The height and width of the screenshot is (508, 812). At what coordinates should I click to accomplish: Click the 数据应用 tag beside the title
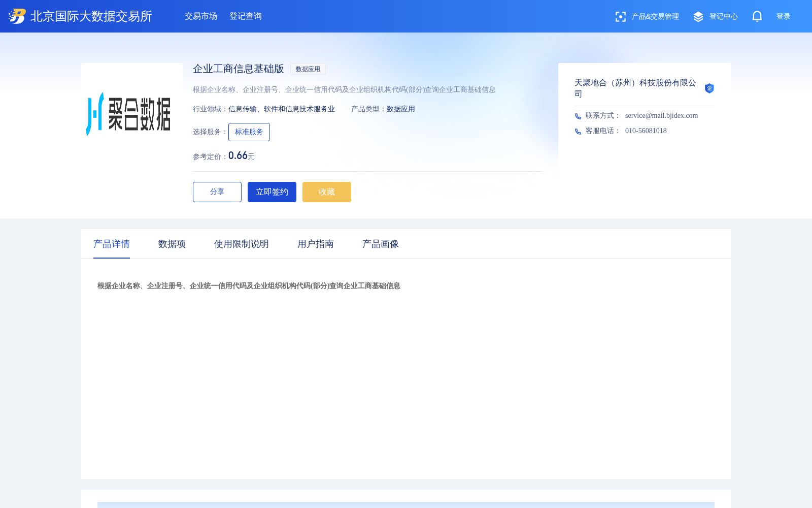pos(308,69)
